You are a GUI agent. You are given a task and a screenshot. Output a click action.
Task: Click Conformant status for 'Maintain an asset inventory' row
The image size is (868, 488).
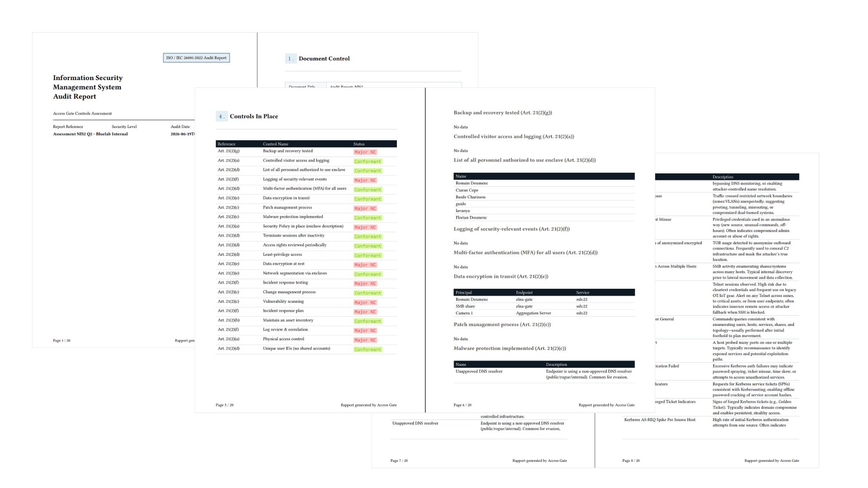pos(368,322)
